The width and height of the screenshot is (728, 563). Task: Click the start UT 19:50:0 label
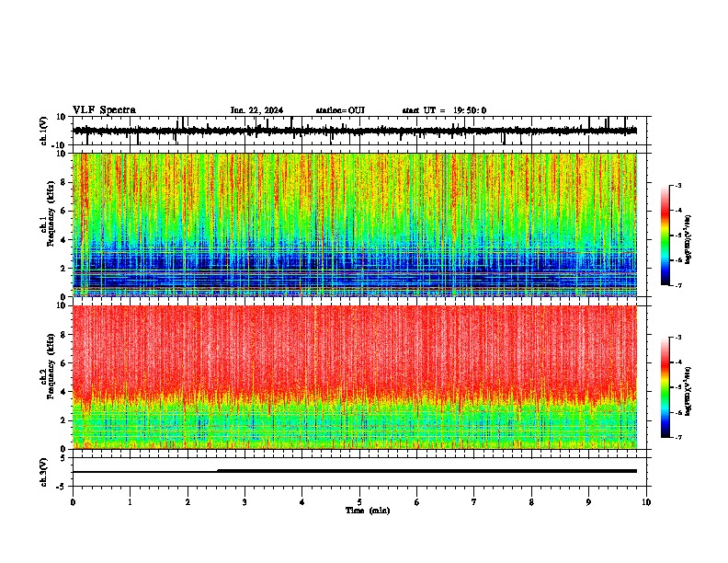click(444, 110)
